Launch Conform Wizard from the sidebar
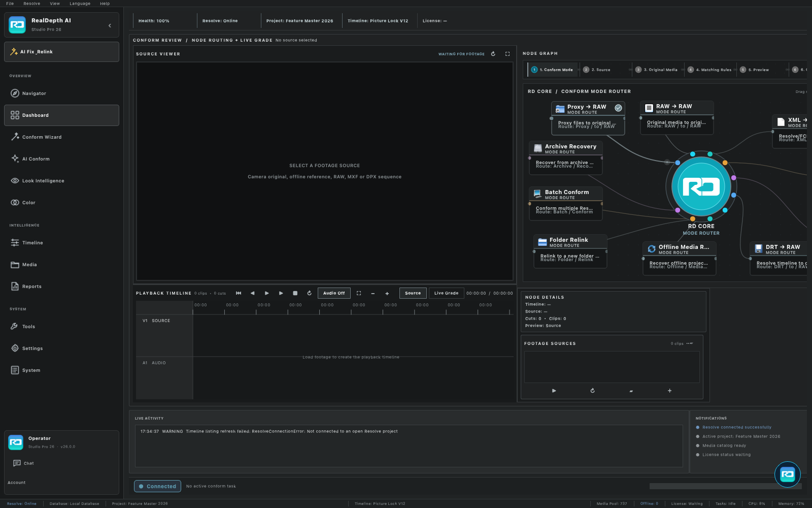The image size is (812, 508). (61, 137)
